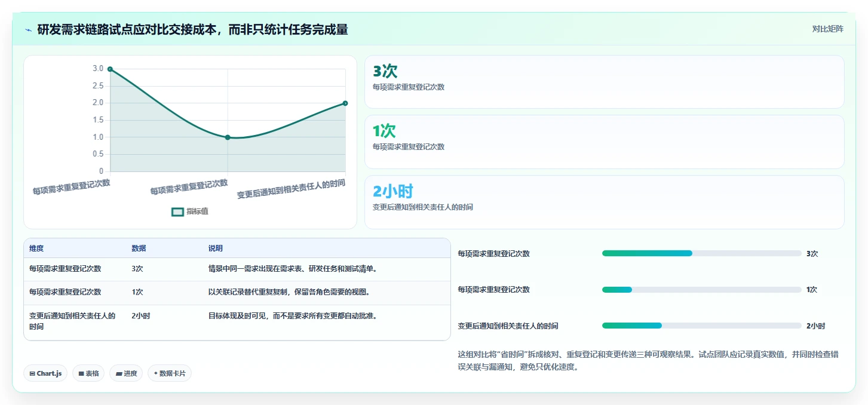Click the chart data point at 3.0

[x=110, y=69]
